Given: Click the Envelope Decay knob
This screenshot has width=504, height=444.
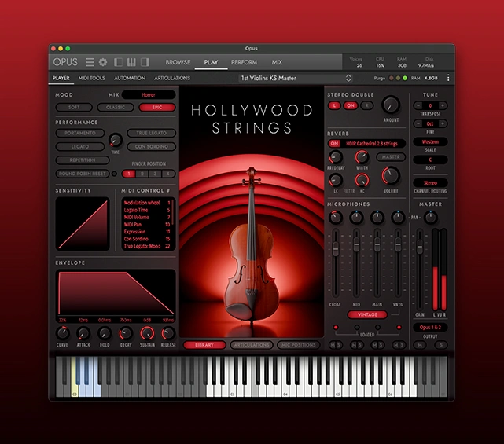Looking at the screenshot, I should (126, 333).
